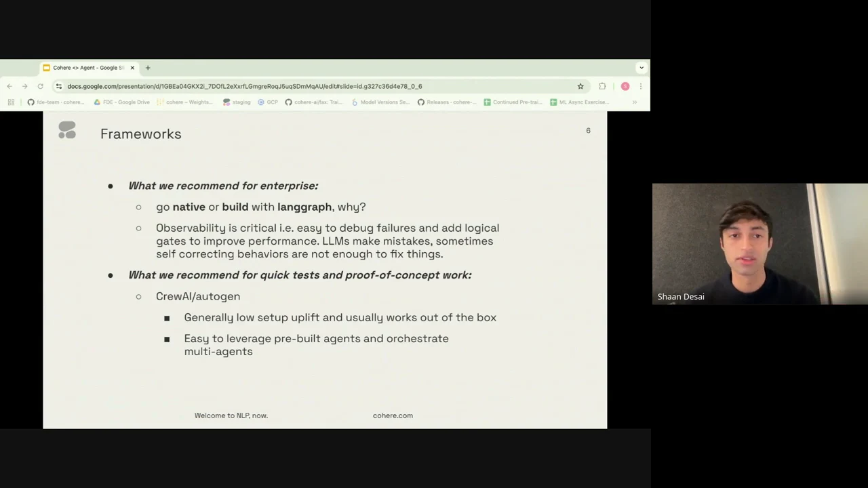Open the Releases - cohere GitHub bookmark

[x=447, y=102]
